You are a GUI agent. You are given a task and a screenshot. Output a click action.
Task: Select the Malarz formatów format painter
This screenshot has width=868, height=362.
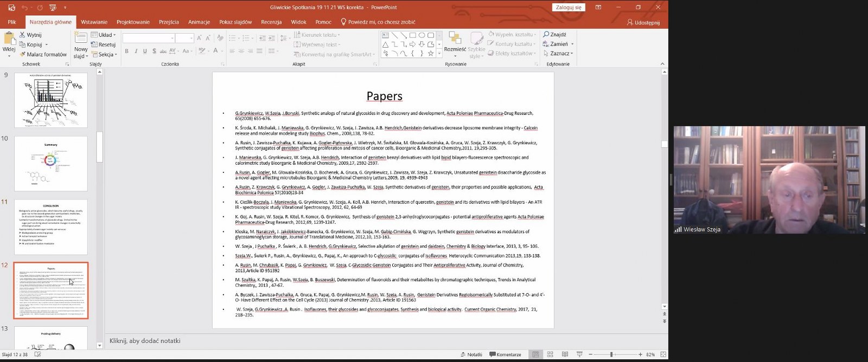click(43, 54)
